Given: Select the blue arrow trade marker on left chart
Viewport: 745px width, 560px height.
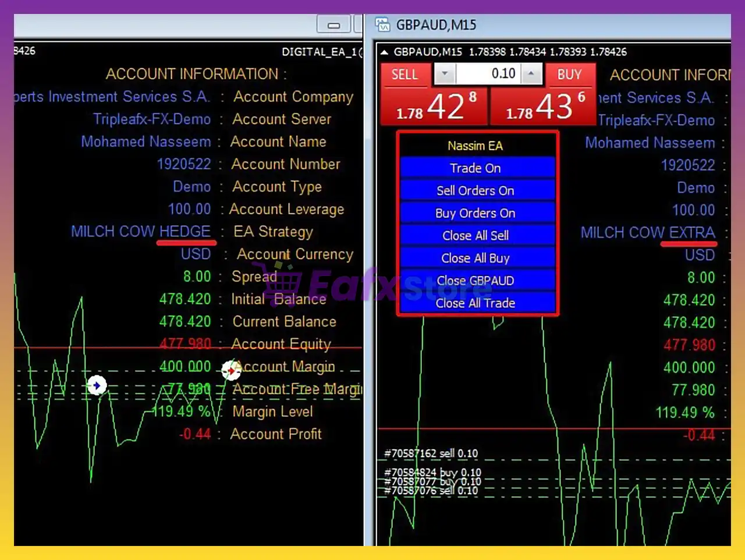Looking at the screenshot, I should pyautogui.click(x=97, y=385).
